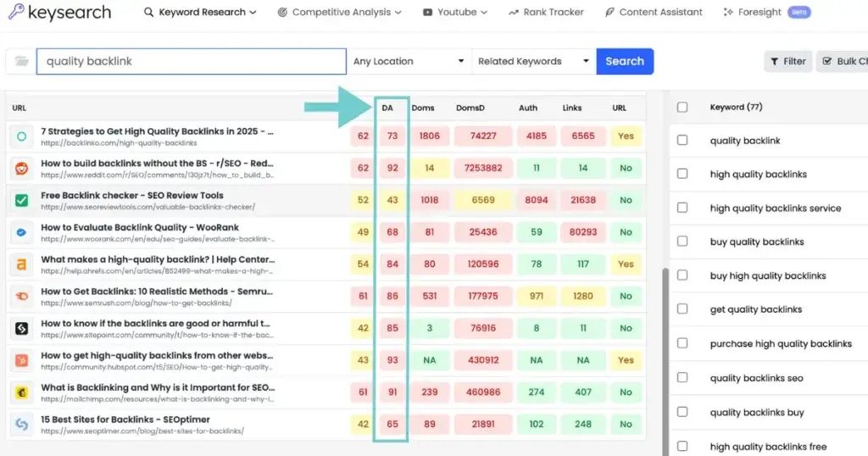Click the Links value 21638
The width and height of the screenshot is (868, 456).
(x=583, y=200)
